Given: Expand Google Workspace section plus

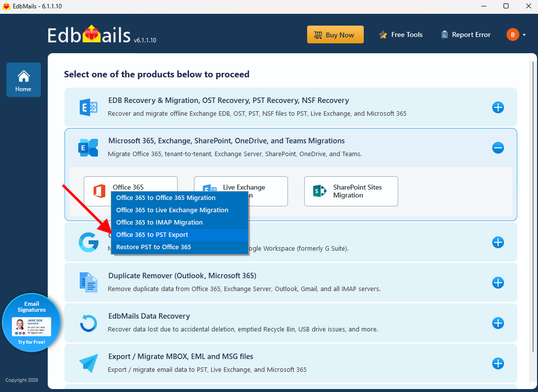Looking at the screenshot, I should point(498,242).
